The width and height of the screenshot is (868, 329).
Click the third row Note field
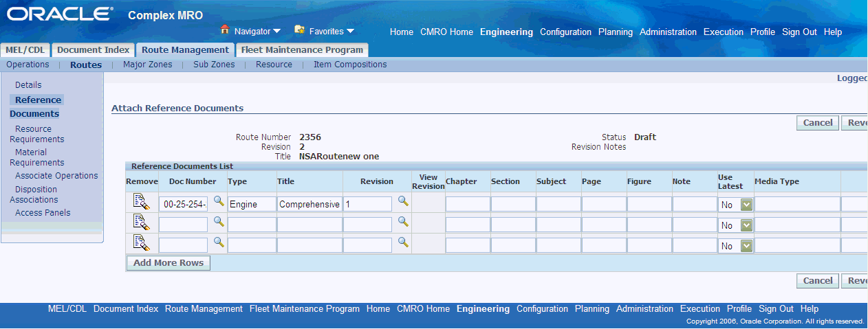[x=695, y=245]
